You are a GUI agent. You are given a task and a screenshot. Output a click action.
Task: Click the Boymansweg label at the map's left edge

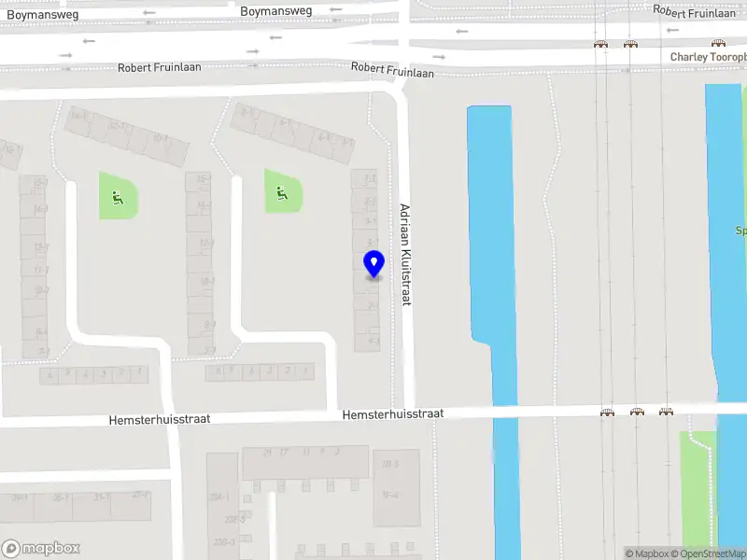click(42, 15)
